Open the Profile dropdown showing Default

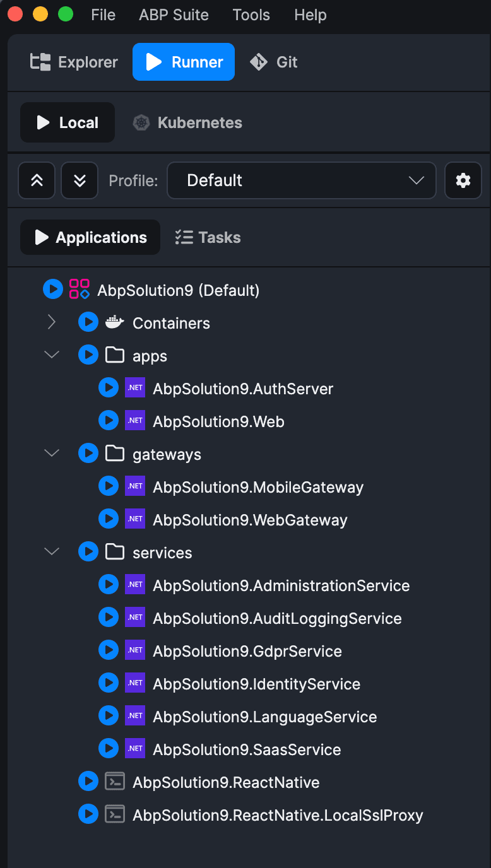click(x=302, y=180)
